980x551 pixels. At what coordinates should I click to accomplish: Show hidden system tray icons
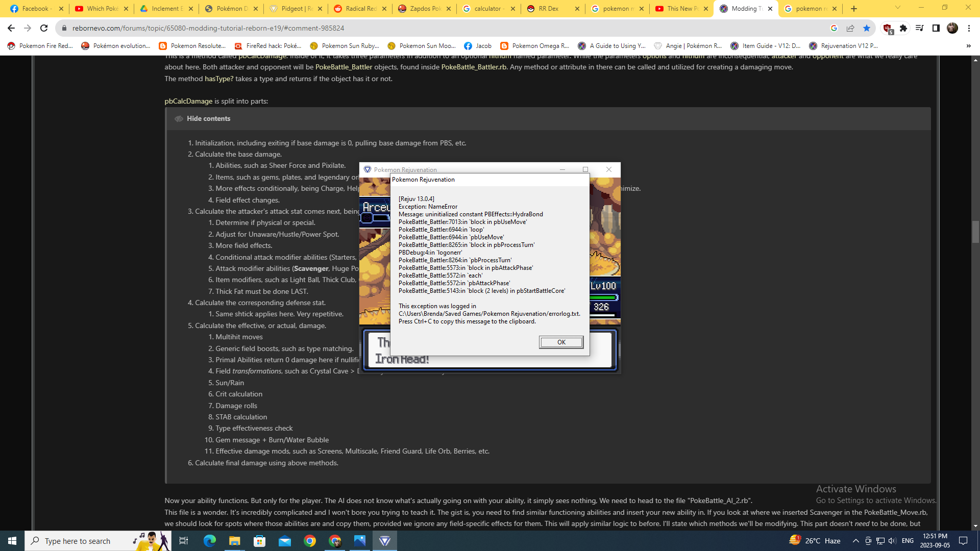[855, 541]
